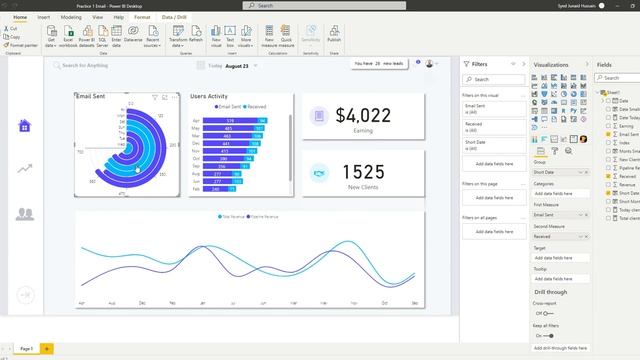
Task: Collapse the Visualizations pane
Action: pos(587,64)
